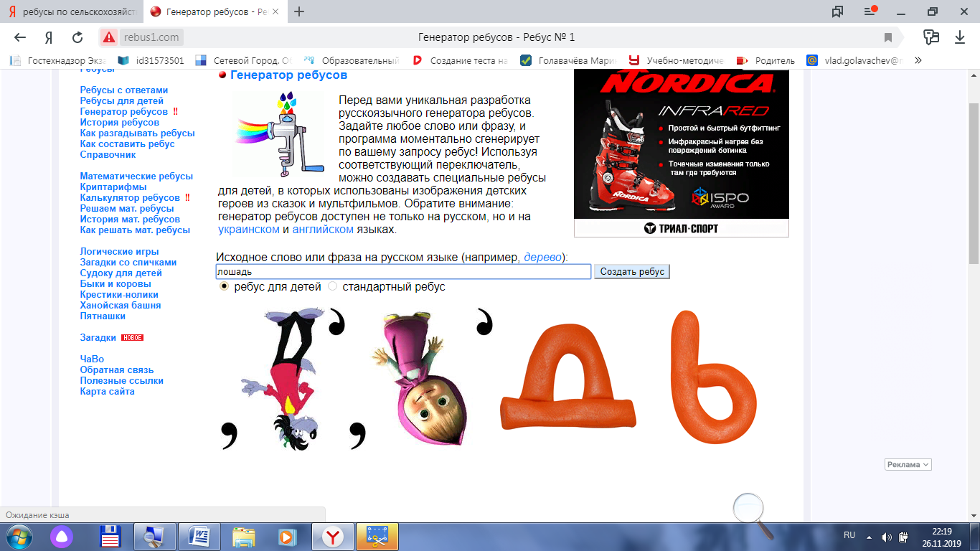The height and width of the screenshot is (551, 980).
Task: Open the 'Создание теста на' bookmark
Action: pos(461,60)
